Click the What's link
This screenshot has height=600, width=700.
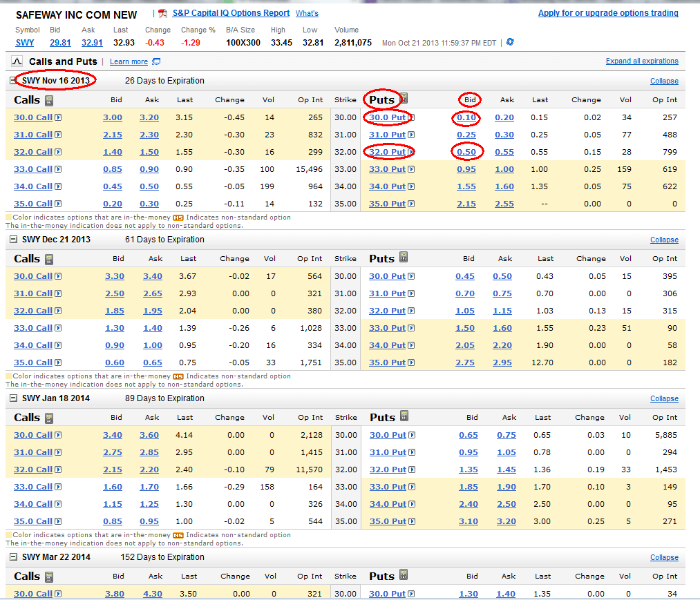coord(307,13)
